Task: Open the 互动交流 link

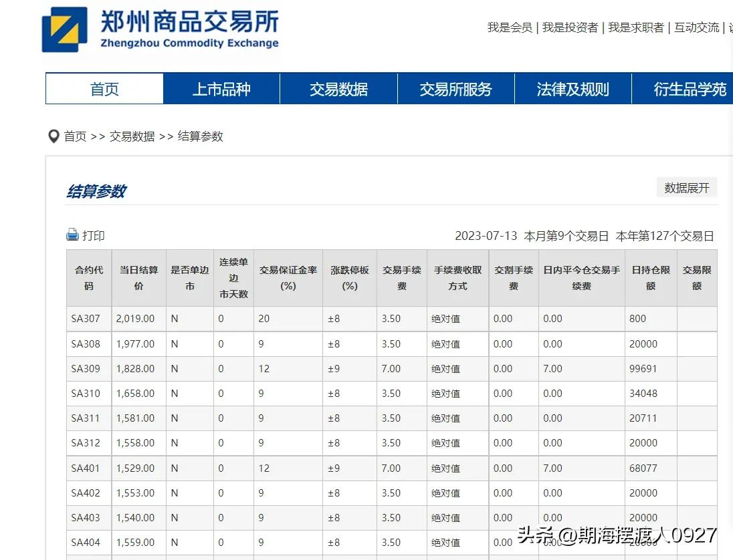Action: [x=696, y=28]
